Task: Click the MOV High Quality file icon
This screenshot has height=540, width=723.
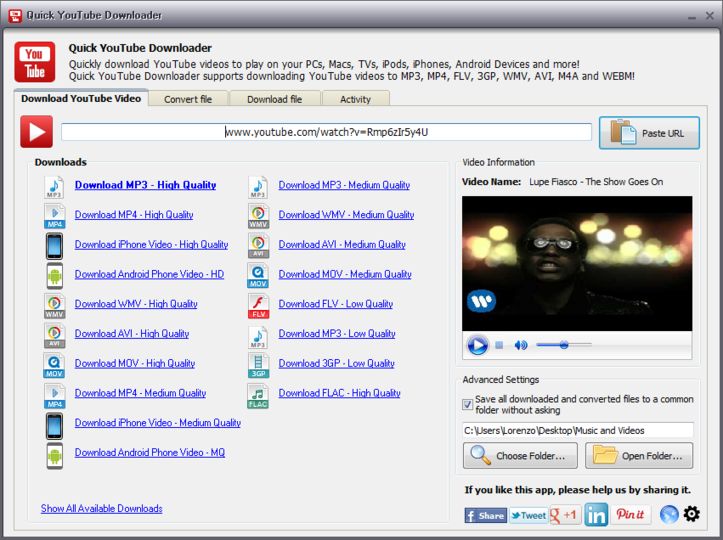Action: 54,365
